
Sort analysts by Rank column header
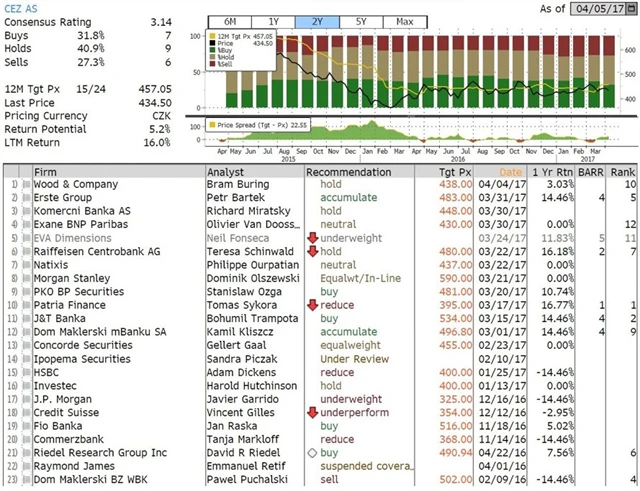(x=624, y=172)
